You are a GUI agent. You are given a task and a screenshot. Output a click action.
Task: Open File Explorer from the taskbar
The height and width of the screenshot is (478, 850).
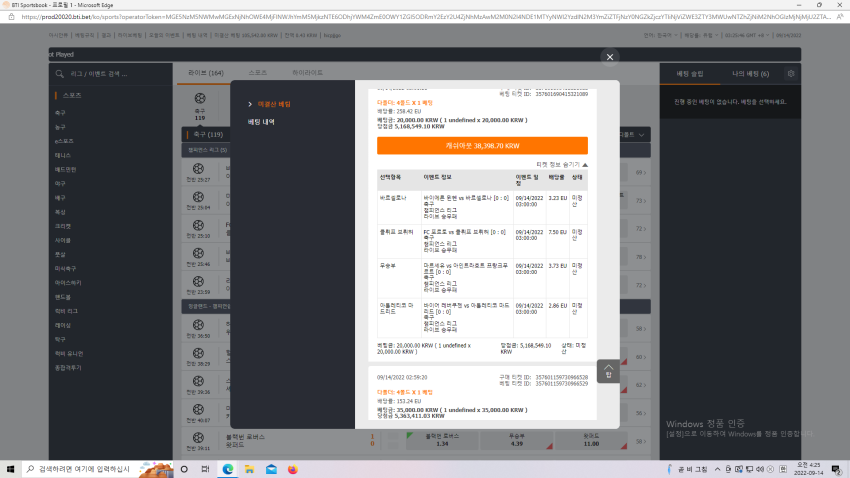[249, 469]
